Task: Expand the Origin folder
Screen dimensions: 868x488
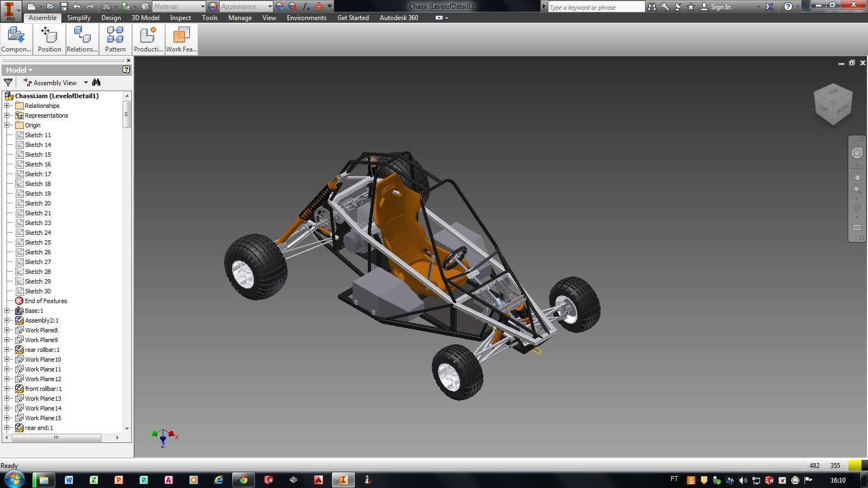Action: [7, 125]
